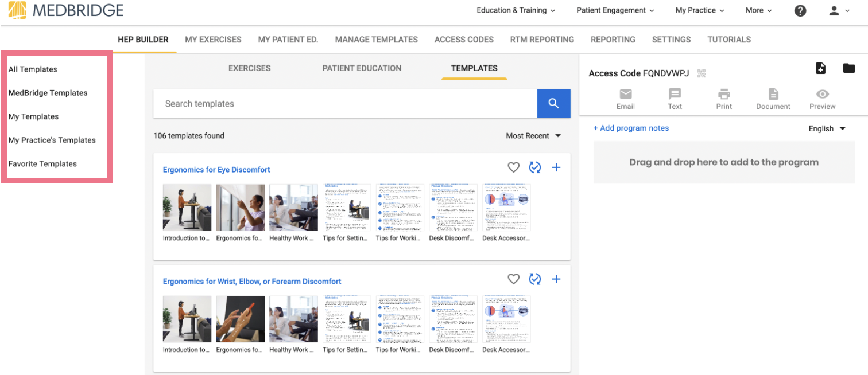
Task: Open the help question mark icon
Action: click(800, 10)
